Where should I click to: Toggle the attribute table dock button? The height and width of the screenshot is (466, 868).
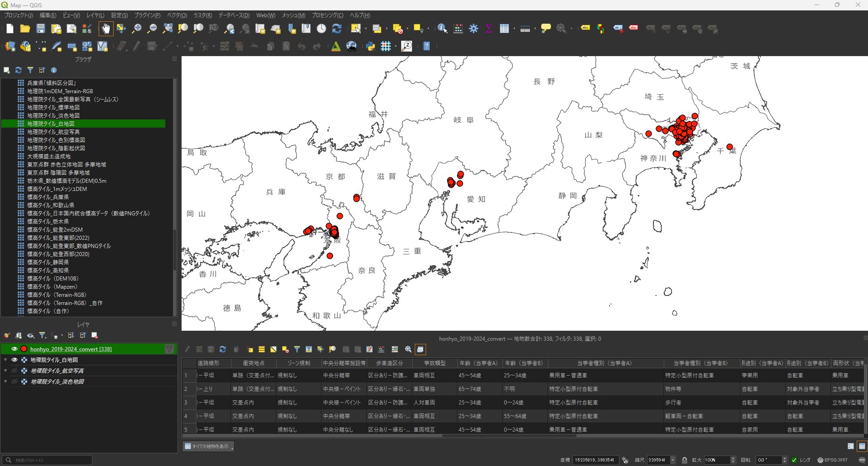420,349
